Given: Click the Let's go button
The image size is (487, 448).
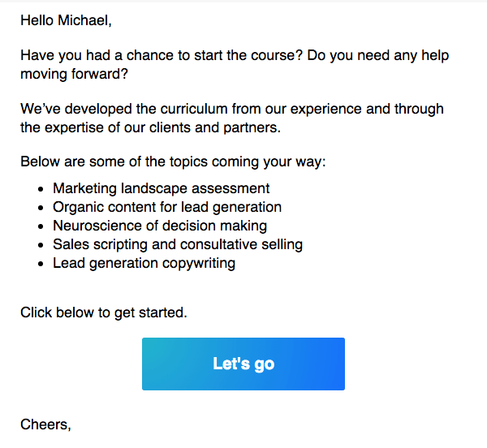Looking at the screenshot, I should click(243, 364).
